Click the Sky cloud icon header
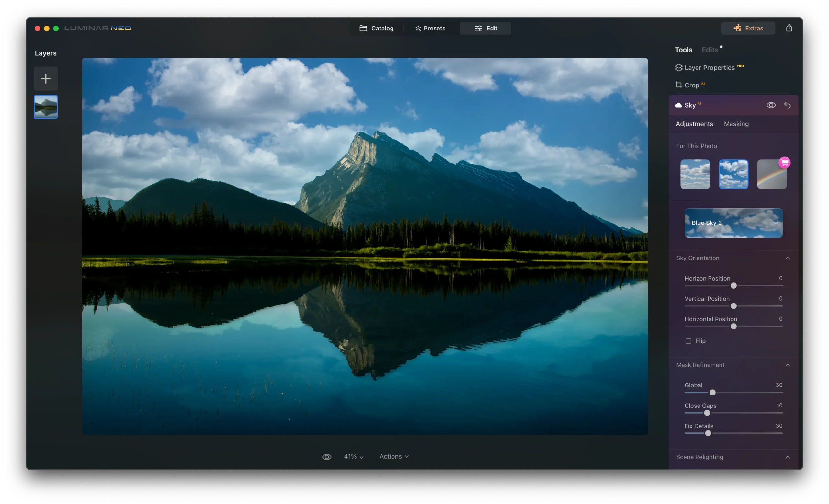Screen dimensions: 829x504 (678, 105)
